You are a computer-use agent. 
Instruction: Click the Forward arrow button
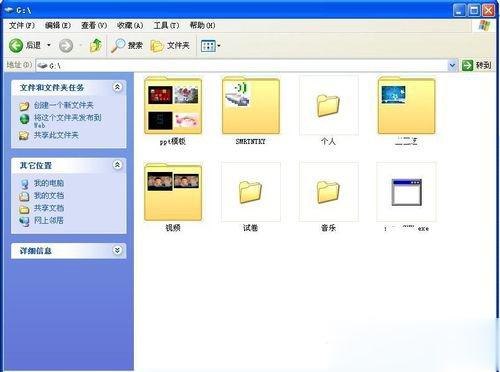pyautogui.click(x=66, y=45)
